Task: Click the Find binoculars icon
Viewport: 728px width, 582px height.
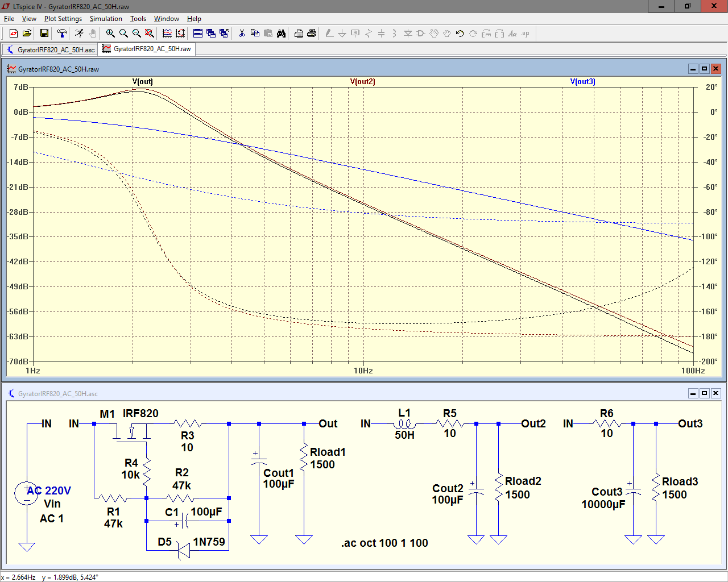Action: pos(281,34)
